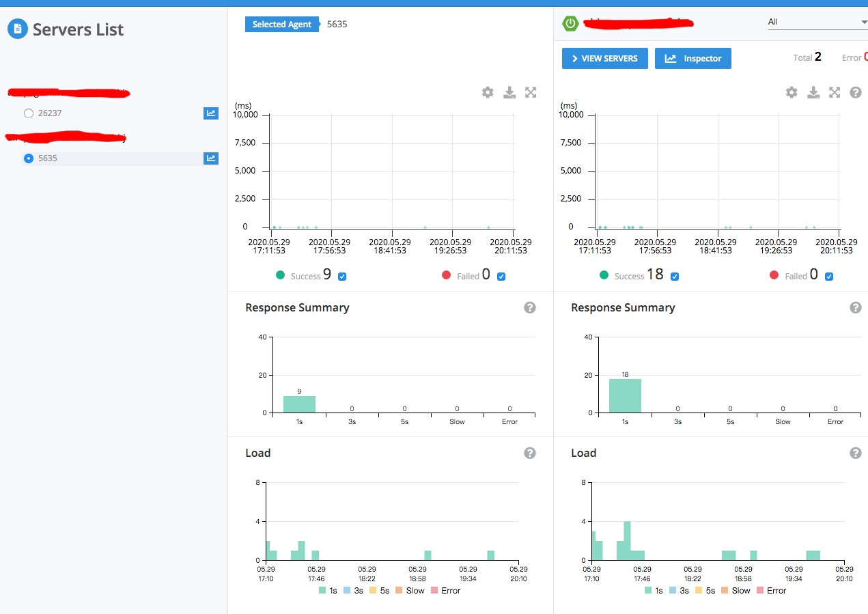Download the left scatter chart data
This screenshot has height=614, width=868.
point(509,92)
